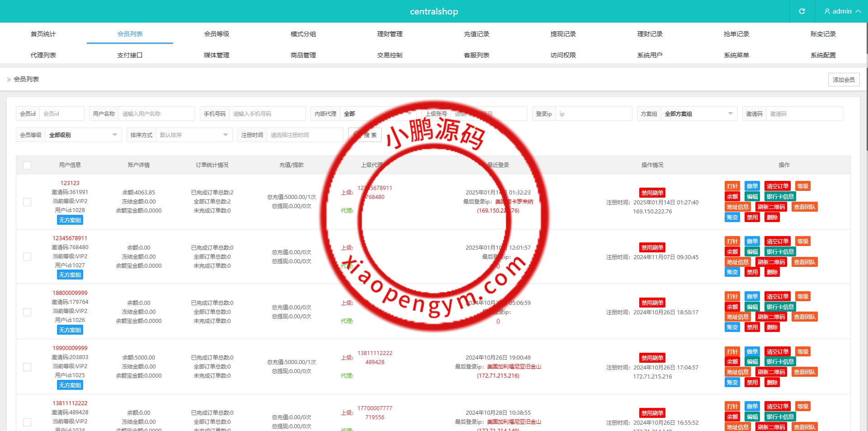Click the search 搜索 button

point(365,135)
